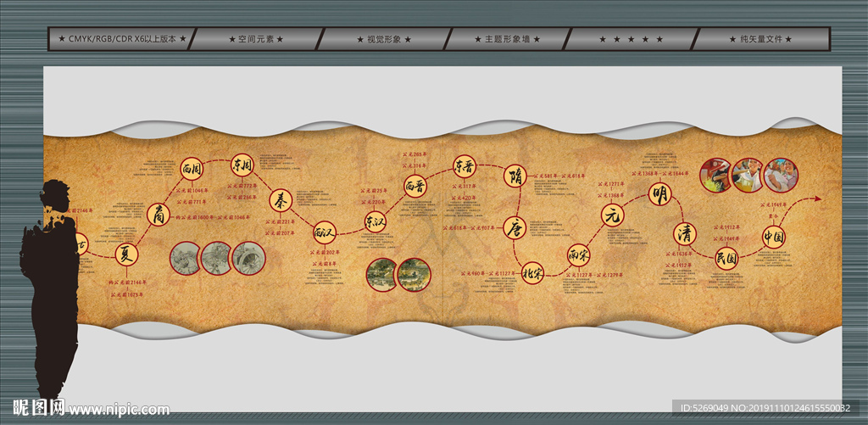Image resolution: width=868 pixels, height=425 pixels.
Task: Click the 秦 dynasty circle
Action: 281,200
